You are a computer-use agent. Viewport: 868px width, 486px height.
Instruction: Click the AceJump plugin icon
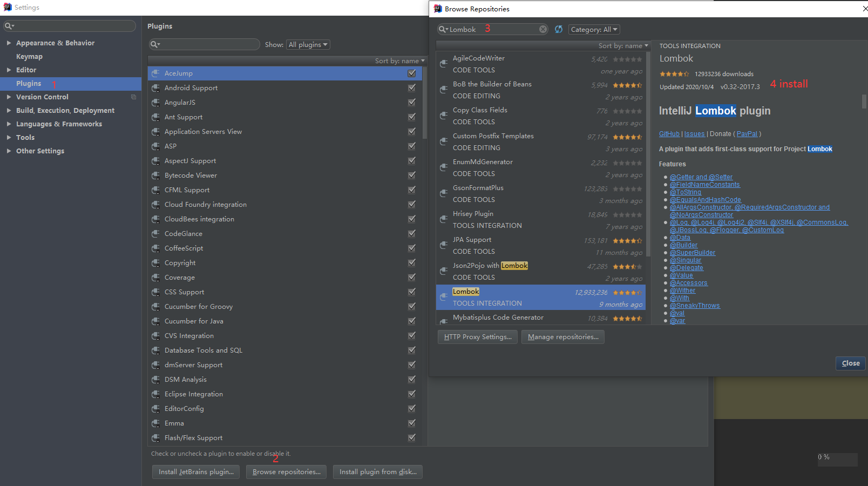point(155,73)
